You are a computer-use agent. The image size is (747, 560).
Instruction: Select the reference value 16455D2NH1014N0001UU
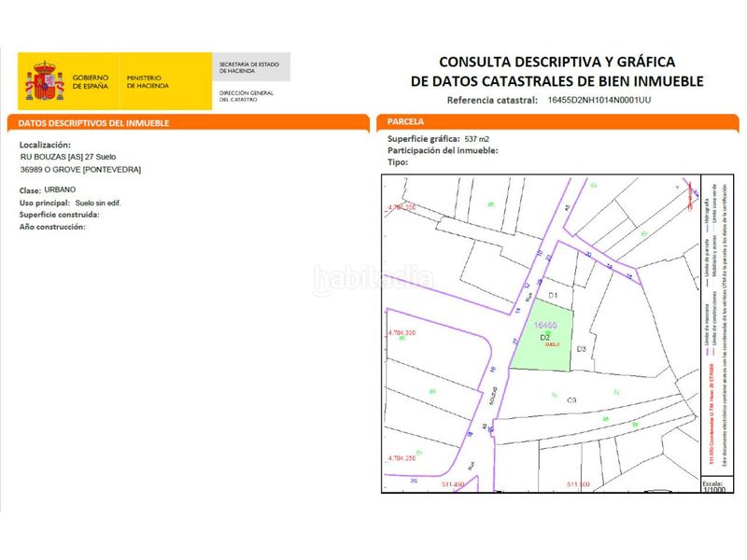(599, 100)
